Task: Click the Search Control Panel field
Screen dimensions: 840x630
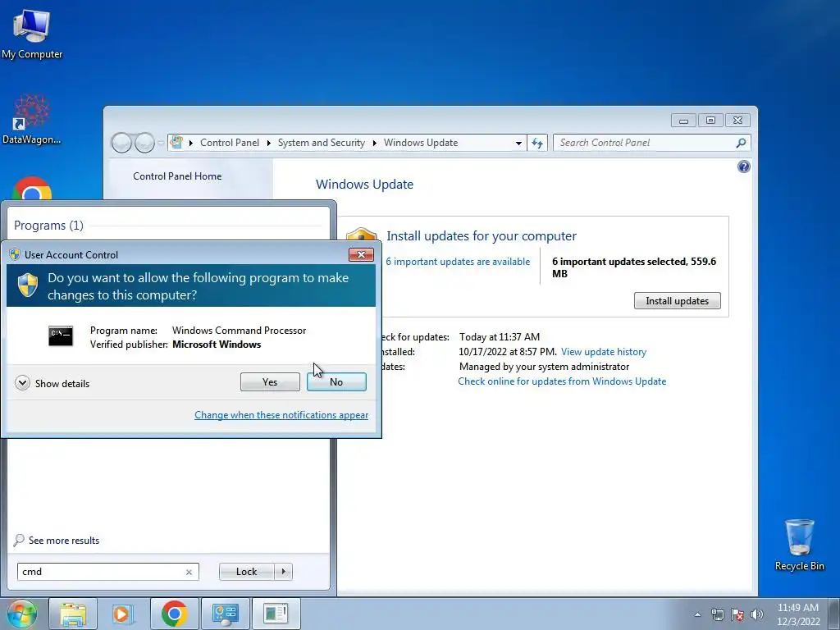Action: 646,143
